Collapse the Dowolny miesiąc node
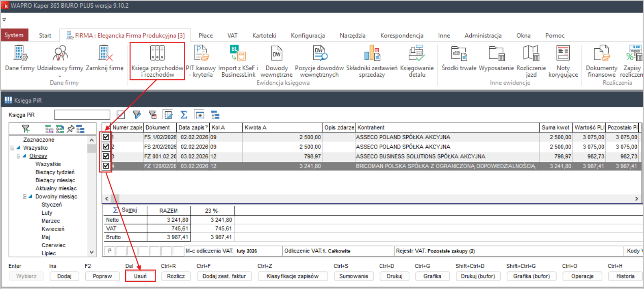The width and height of the screenshot is (644, 289). tap(25, 196)
